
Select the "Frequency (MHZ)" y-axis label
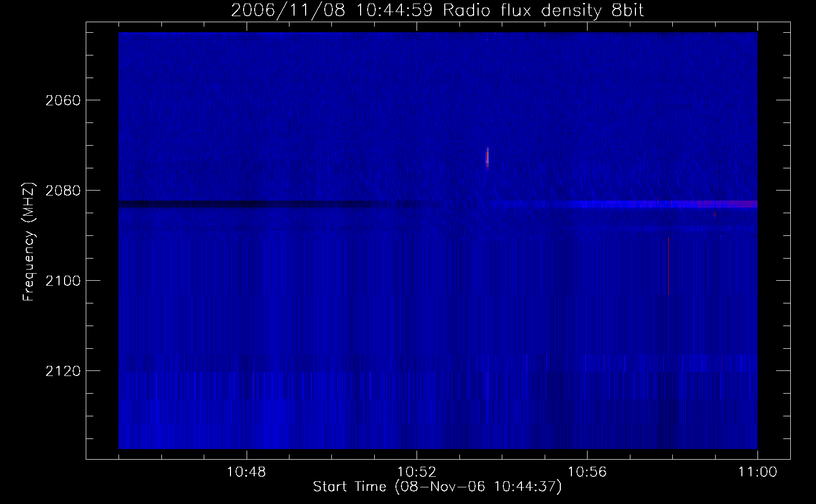[x=30, y=242]
